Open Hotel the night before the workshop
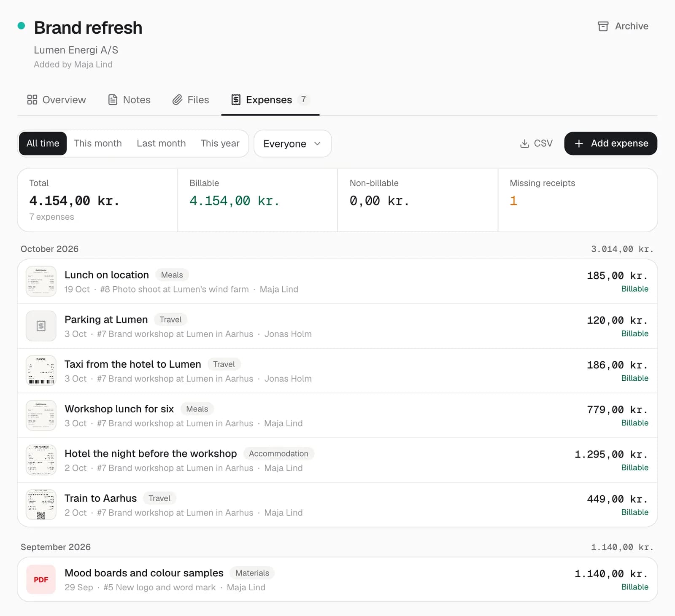The height and width of the screenshot is (616, 675). (x=337, y=460)
